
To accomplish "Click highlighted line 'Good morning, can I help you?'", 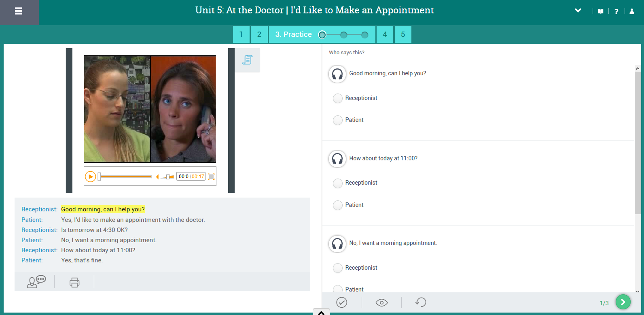I will pyautogui.click(x=103, y=209).
